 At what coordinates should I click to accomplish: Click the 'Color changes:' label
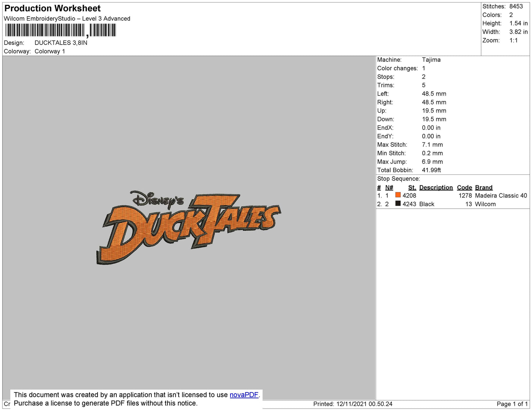[x=398, y=68]
